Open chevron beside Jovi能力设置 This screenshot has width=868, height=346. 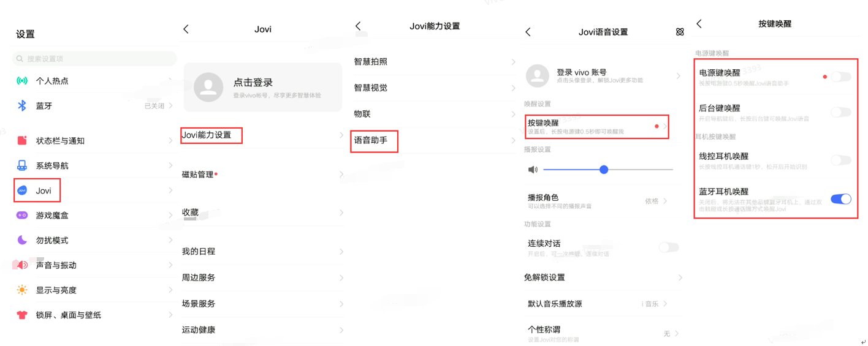coord(341,135)
